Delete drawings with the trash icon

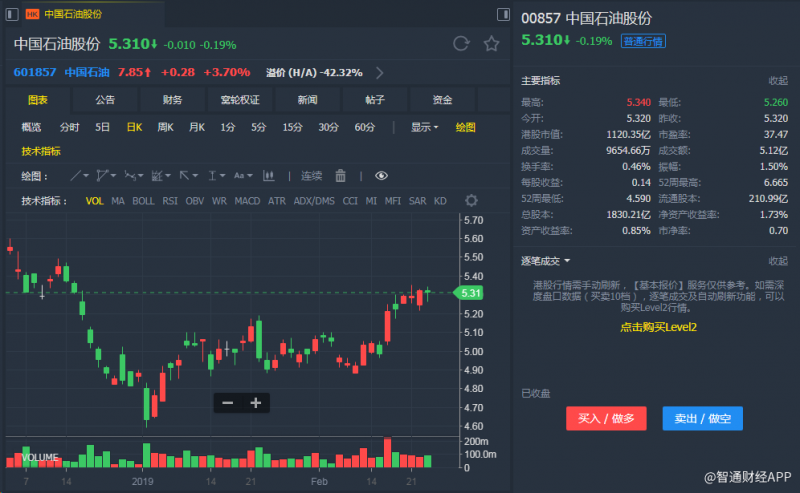click(x=340, y=176)
